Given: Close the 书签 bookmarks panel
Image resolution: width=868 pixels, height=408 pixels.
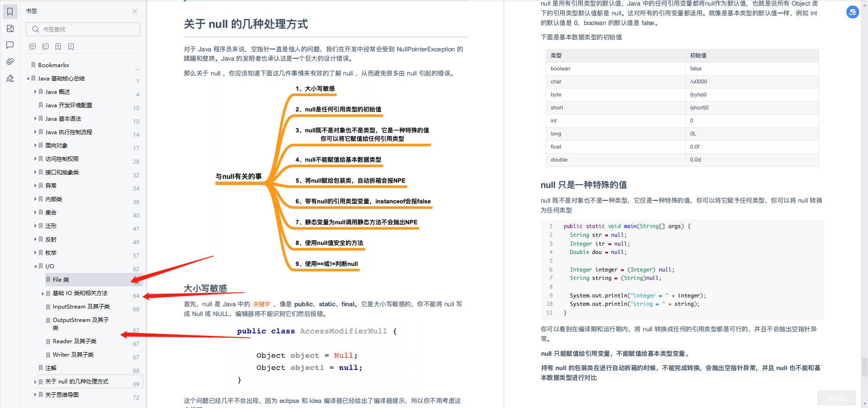Looking at the screenshot, I should (x=135, y=11).
